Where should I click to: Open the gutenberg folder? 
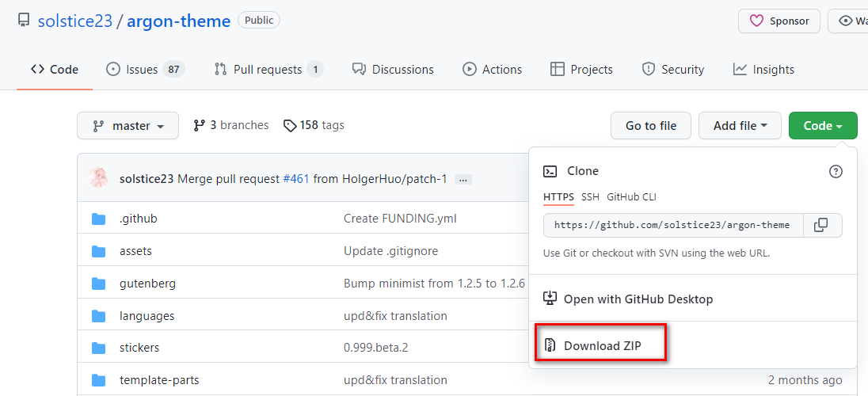pos(148,284)
